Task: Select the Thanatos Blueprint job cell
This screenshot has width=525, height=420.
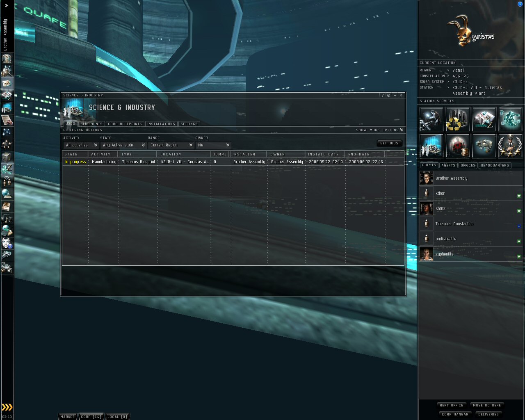Action: point(138,162)
